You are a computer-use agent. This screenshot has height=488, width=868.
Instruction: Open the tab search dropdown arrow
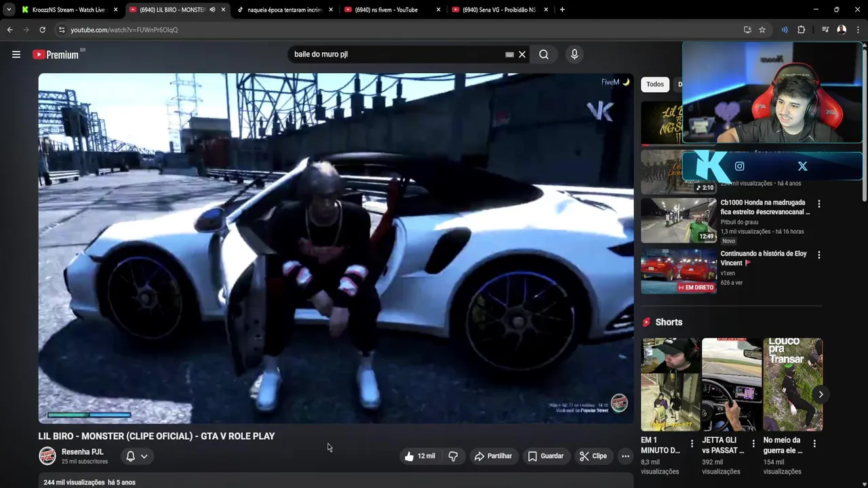8,9
